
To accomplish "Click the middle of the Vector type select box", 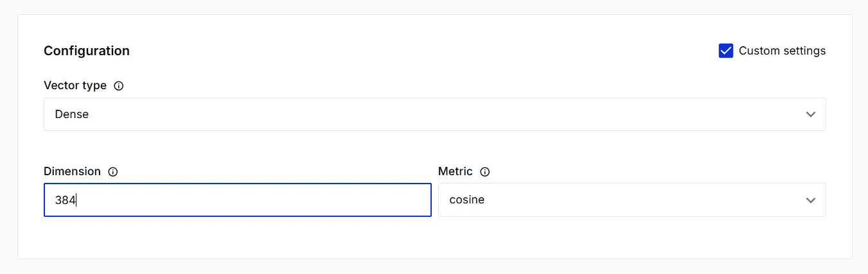I will [434, 114].
